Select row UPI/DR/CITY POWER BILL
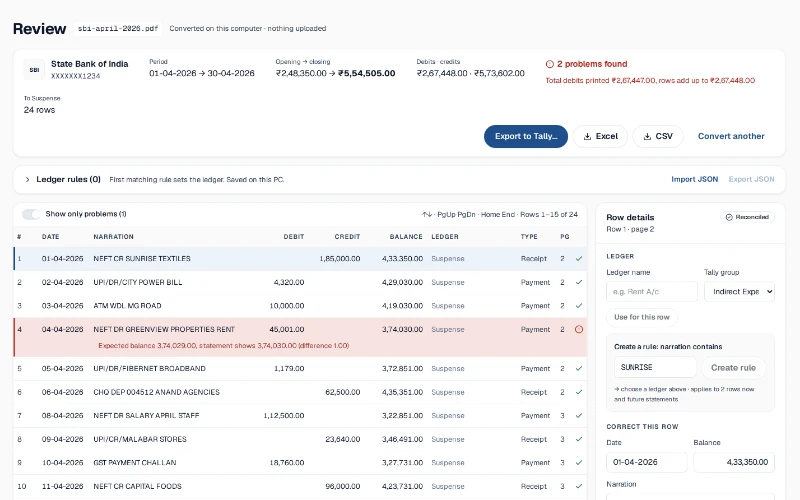Image resolution: width=800 pixels, height=500 pixels. coord(300,282)
